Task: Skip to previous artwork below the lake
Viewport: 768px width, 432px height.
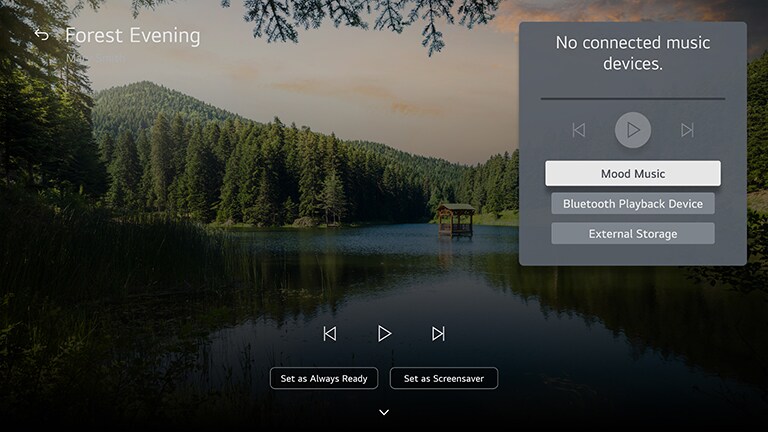Action: (330, 334)
